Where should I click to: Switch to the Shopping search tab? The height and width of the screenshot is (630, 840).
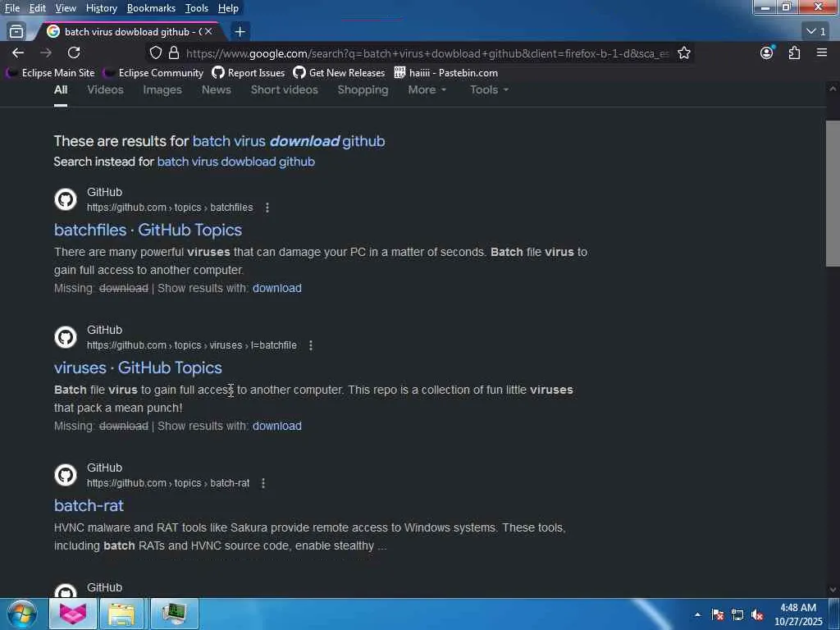pos(363,89)
